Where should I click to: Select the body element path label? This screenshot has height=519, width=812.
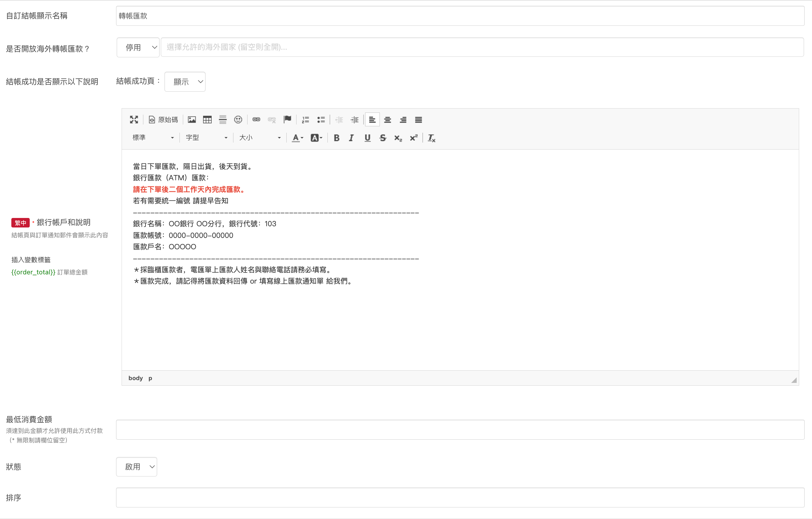(136, 378)
